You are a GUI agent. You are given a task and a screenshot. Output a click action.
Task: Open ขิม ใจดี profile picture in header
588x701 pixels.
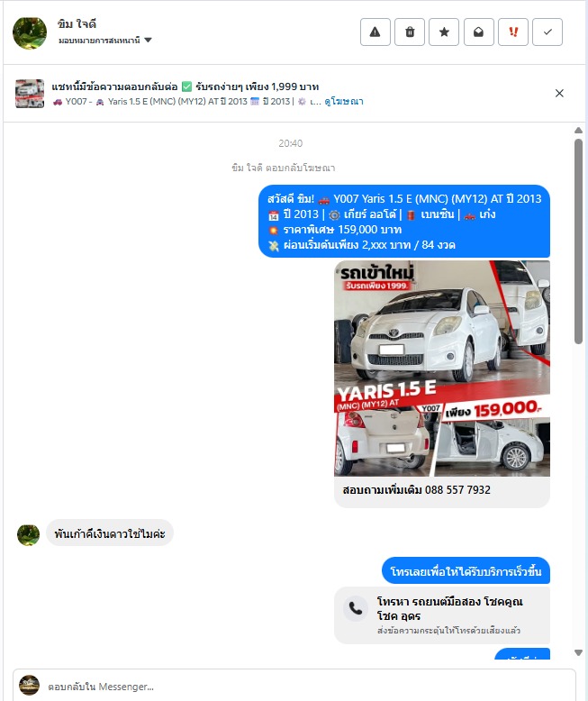[30, 32]
